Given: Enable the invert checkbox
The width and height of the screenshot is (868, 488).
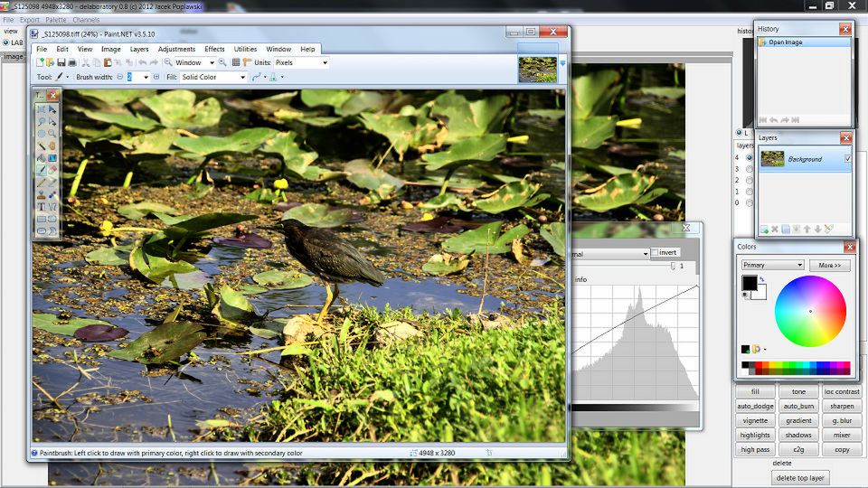Looking at the screenshot, I should coord(655,252).
